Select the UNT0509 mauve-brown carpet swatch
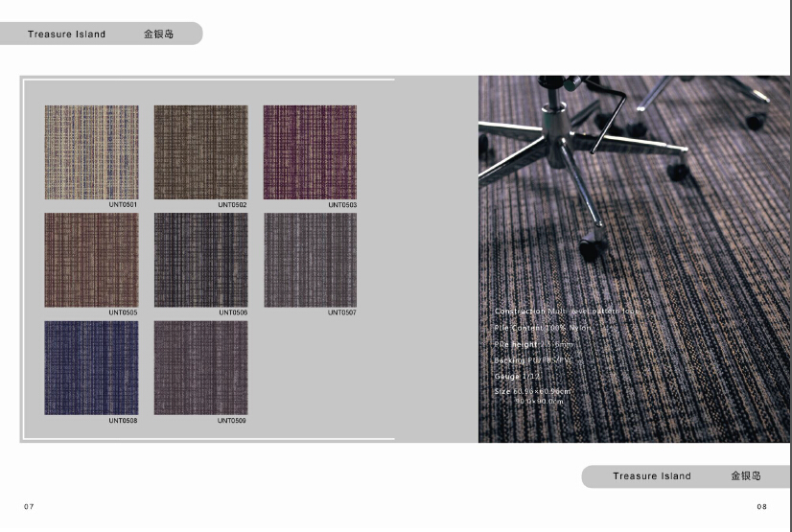 (x=200, y=368)
